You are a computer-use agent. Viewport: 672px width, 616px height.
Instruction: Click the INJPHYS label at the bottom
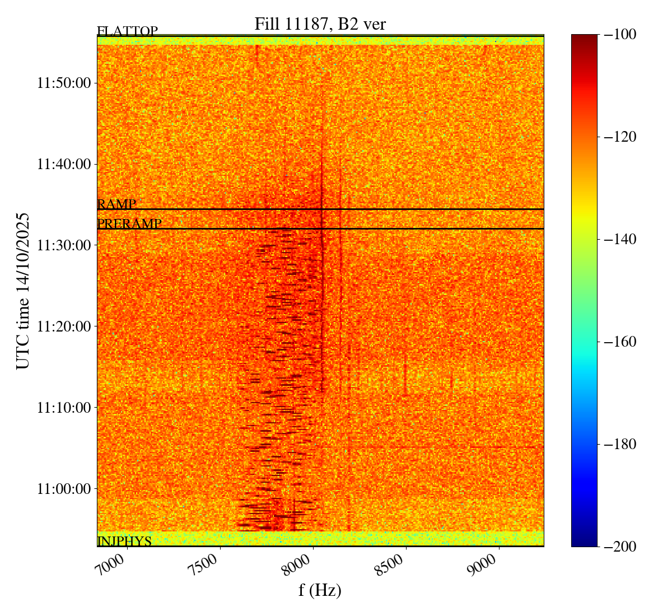tap(124, 542)
